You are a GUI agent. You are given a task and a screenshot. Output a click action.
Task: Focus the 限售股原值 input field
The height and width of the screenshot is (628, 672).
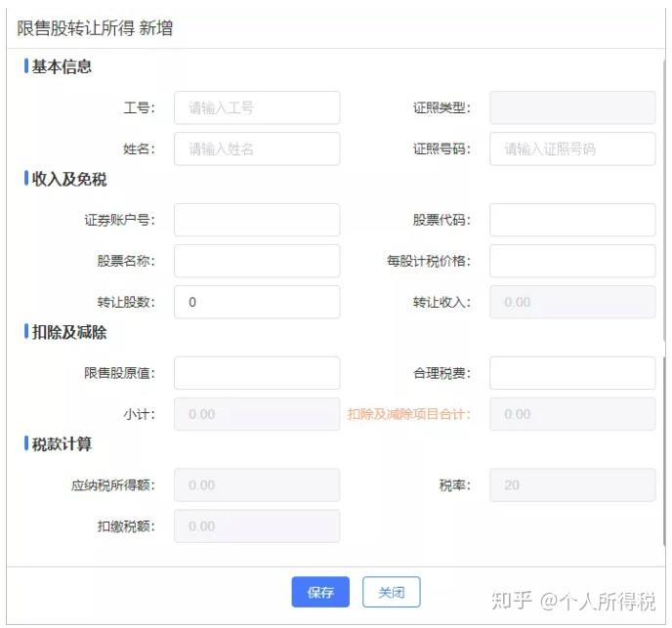point(257,373)
